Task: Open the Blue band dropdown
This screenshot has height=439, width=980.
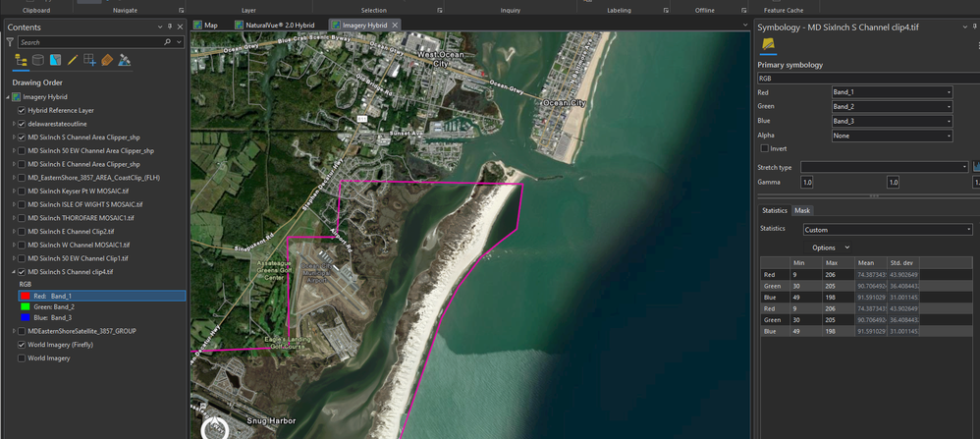Action: point(892,121)
